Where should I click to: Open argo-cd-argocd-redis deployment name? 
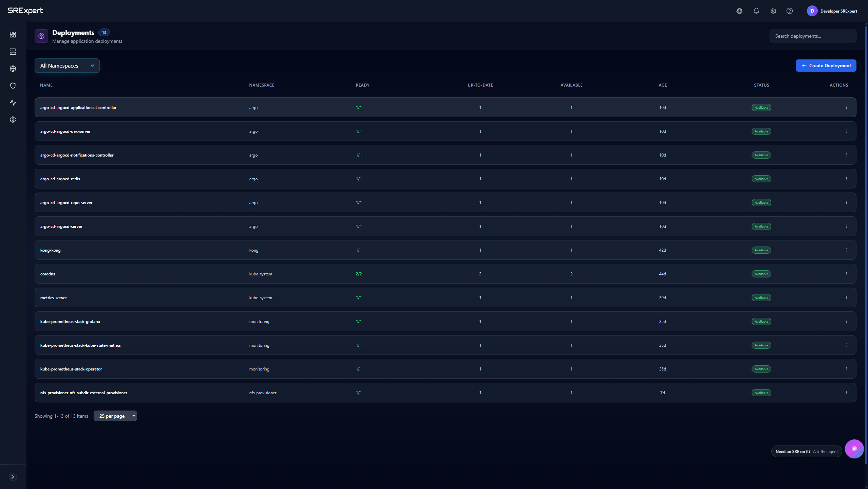click(60, 179)
